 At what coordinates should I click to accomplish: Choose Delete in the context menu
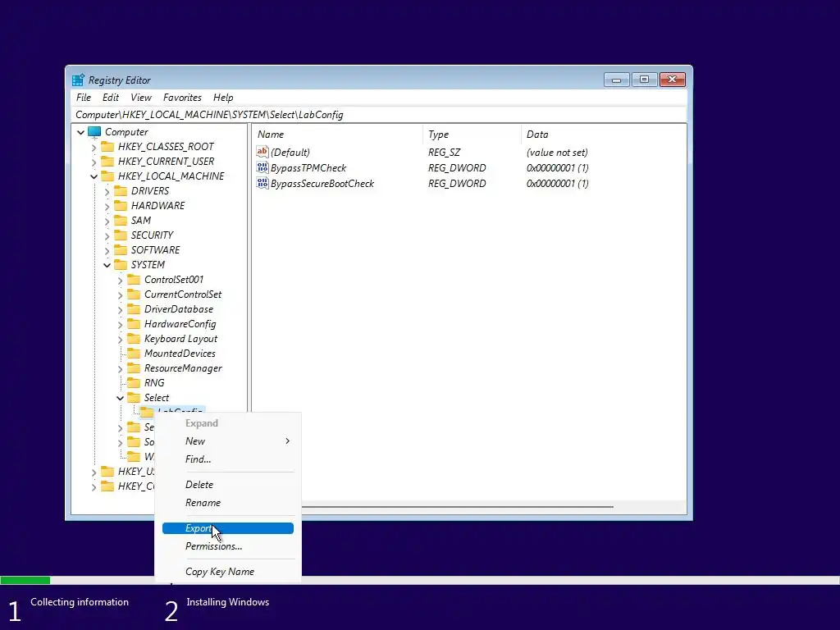tap(228, 484)
